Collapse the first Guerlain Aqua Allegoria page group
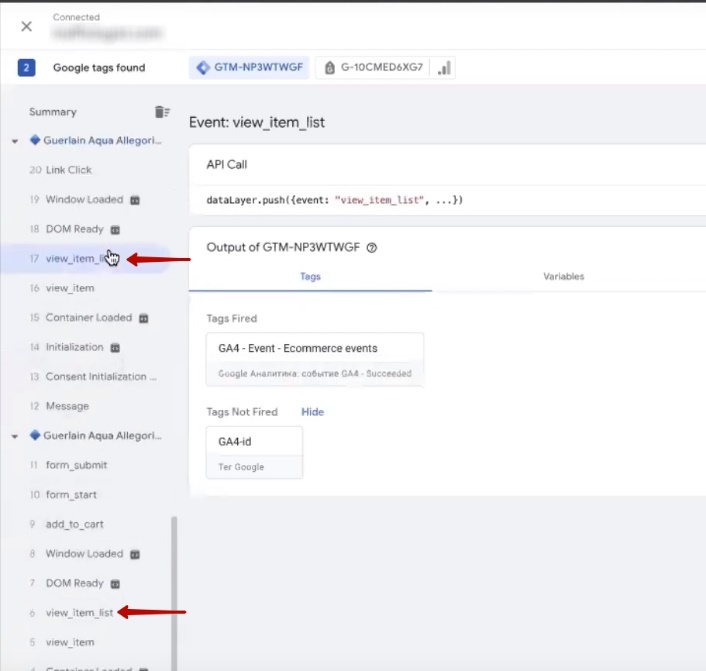This screenshot has width=706, height=671. [x=15, y=141]
